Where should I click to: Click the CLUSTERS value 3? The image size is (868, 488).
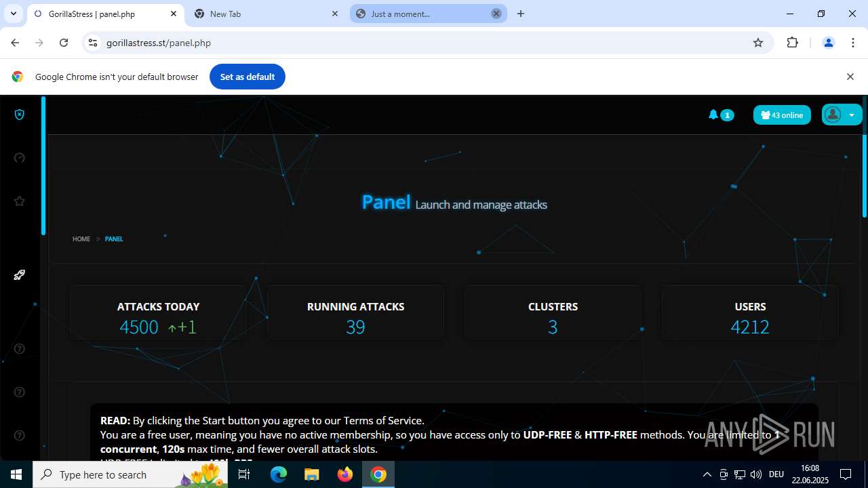553,327
